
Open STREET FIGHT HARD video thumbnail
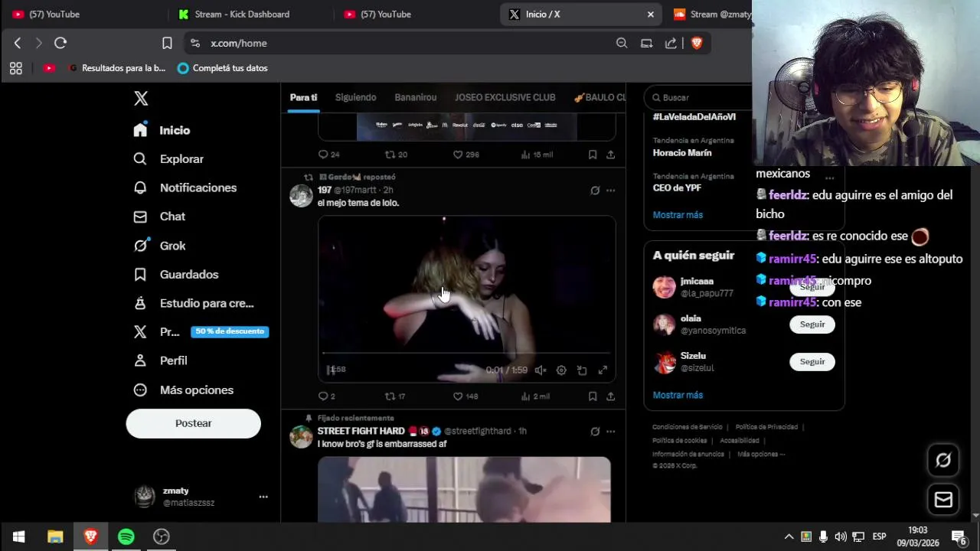click(465, 490)
